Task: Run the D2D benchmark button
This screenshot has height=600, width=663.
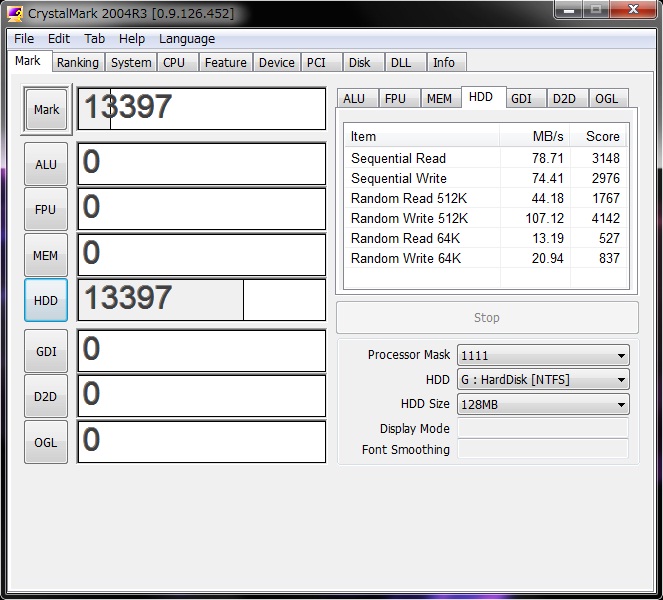Action: (46, 396)
